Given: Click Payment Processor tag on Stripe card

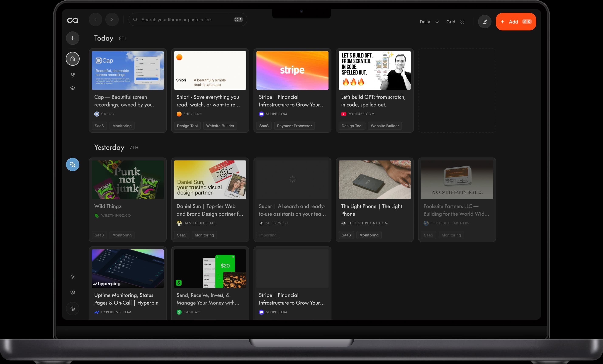Looking at the screenshot, I should (x=294, y=126).
